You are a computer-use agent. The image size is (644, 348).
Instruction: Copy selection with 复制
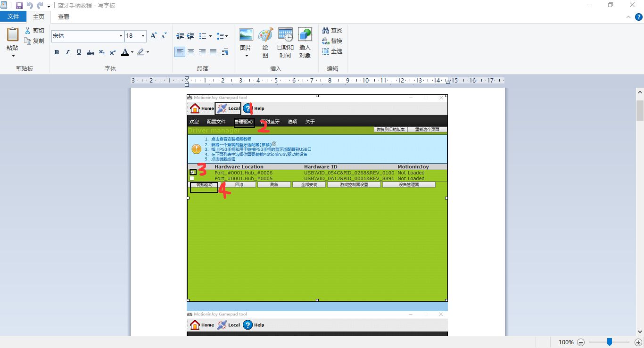point(34,41)
